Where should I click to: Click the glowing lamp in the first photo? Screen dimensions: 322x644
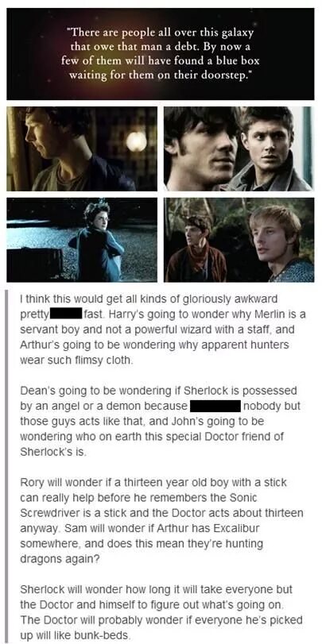[x=136, y=141]
